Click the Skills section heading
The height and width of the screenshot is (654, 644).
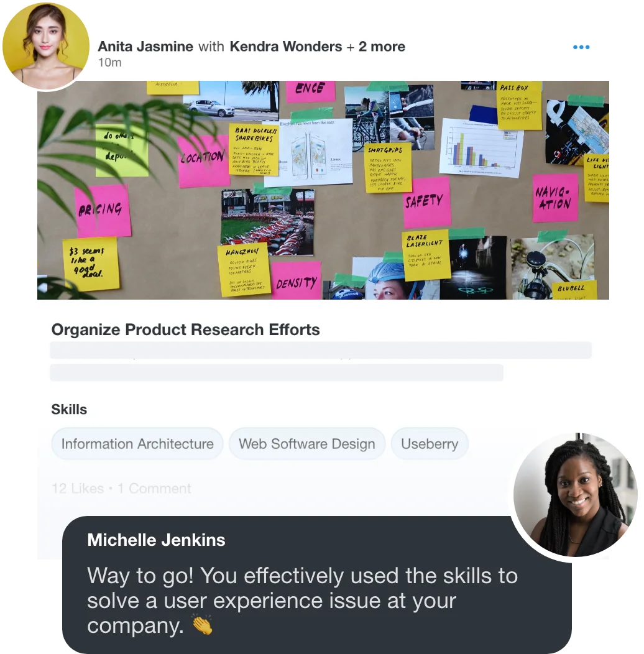coord(69,410)
